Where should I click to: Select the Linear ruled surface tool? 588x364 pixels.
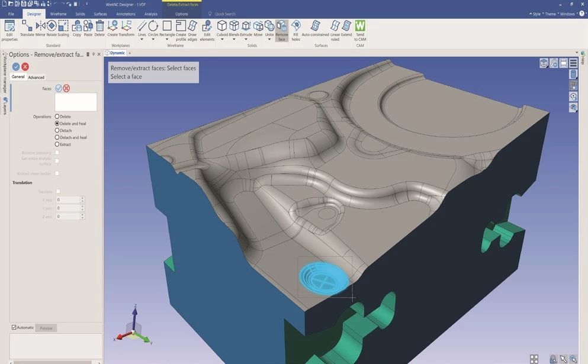click(x=335, y=30)
